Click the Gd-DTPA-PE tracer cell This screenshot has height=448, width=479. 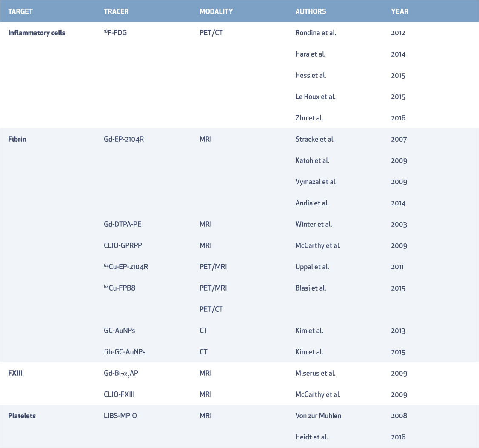(x=123, y=224)
